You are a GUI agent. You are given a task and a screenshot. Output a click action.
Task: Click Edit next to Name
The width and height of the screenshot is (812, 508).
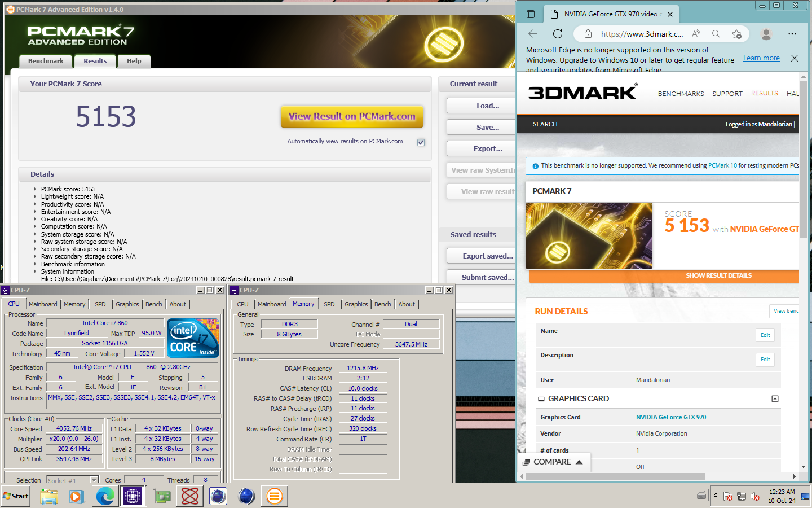coord(765,335)
